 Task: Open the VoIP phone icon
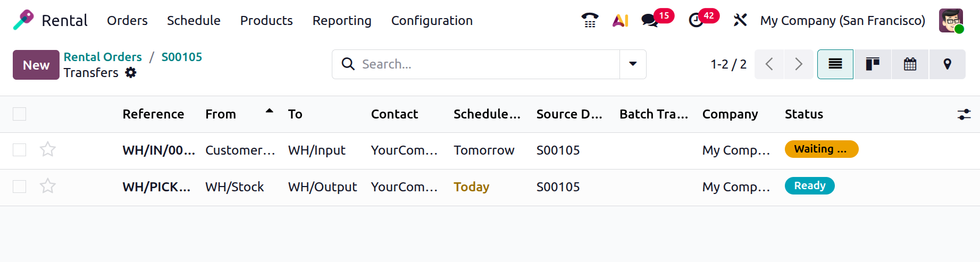tap(590, 20)
